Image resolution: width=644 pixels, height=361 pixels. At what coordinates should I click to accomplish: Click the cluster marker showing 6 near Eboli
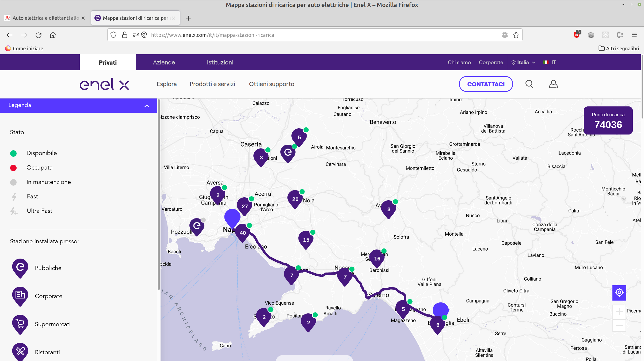pyautogui.click(x=438, y=325)
